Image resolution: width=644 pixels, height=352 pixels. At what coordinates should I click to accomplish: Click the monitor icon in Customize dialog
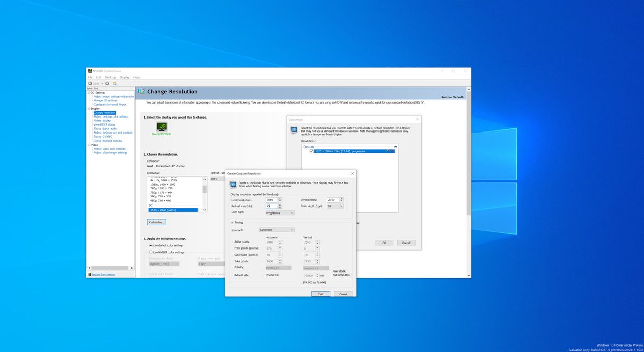pos(294,130)
